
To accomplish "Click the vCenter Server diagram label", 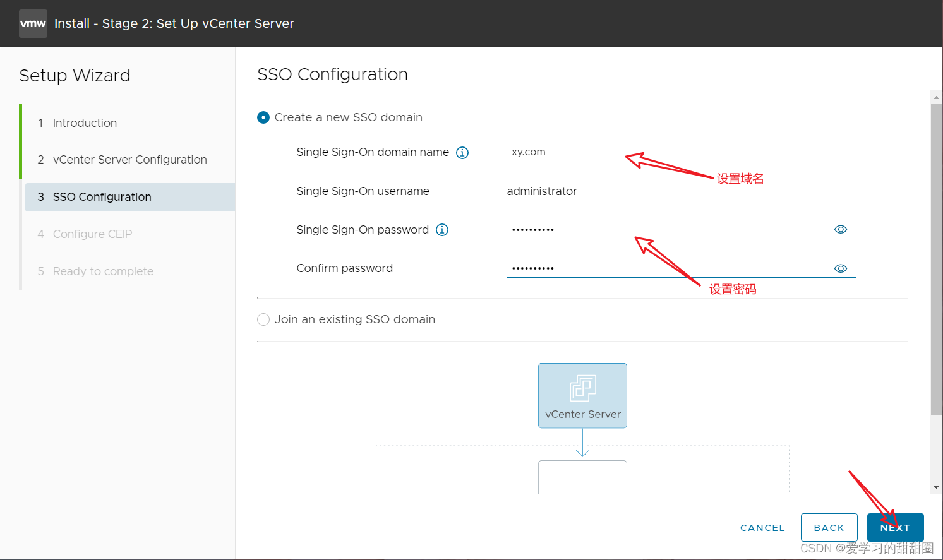I will tap(582, 414).
